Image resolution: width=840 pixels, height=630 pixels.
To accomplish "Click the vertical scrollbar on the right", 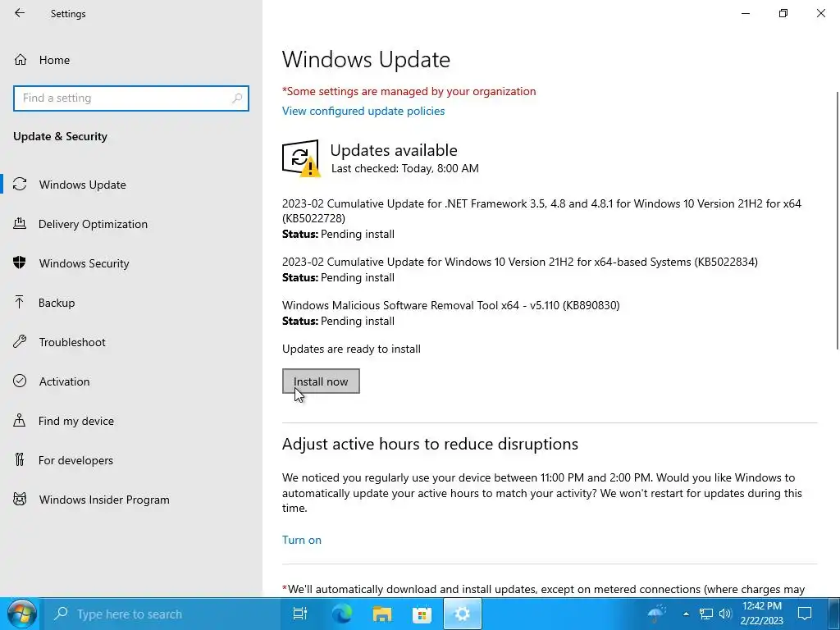I will [x=838, y=220].
